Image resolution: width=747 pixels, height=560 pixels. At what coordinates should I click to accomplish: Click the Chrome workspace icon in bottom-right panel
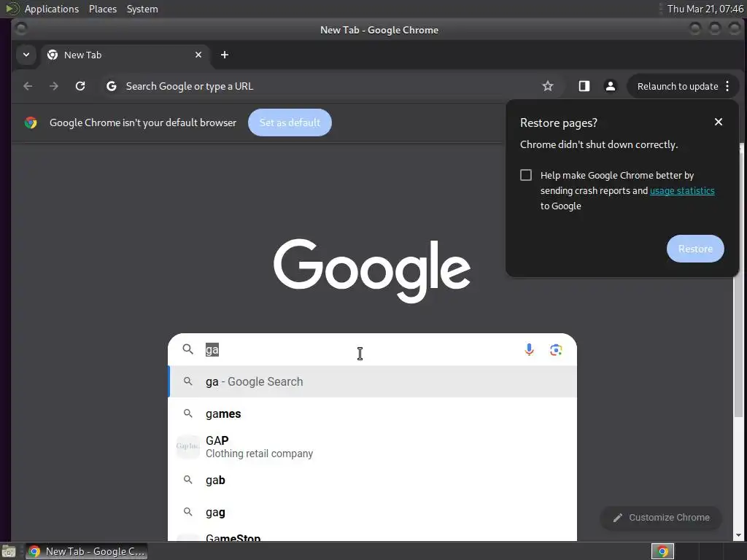coord(662,551)
